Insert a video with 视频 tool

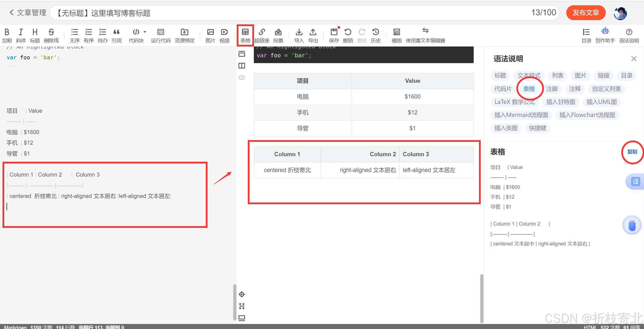pos(224,35)
